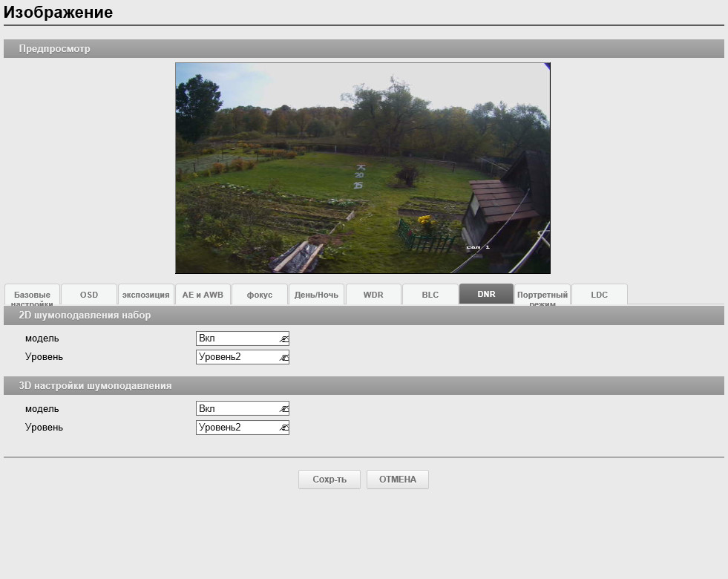Open the 3D noise reduction модель dropdown
Screen dimensions: 728x579
pos(243,408)
